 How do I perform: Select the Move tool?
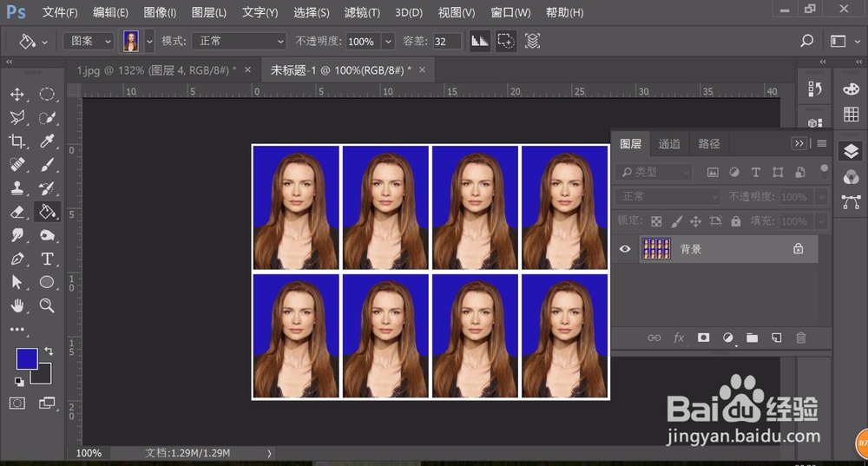(x=17, y=94)
